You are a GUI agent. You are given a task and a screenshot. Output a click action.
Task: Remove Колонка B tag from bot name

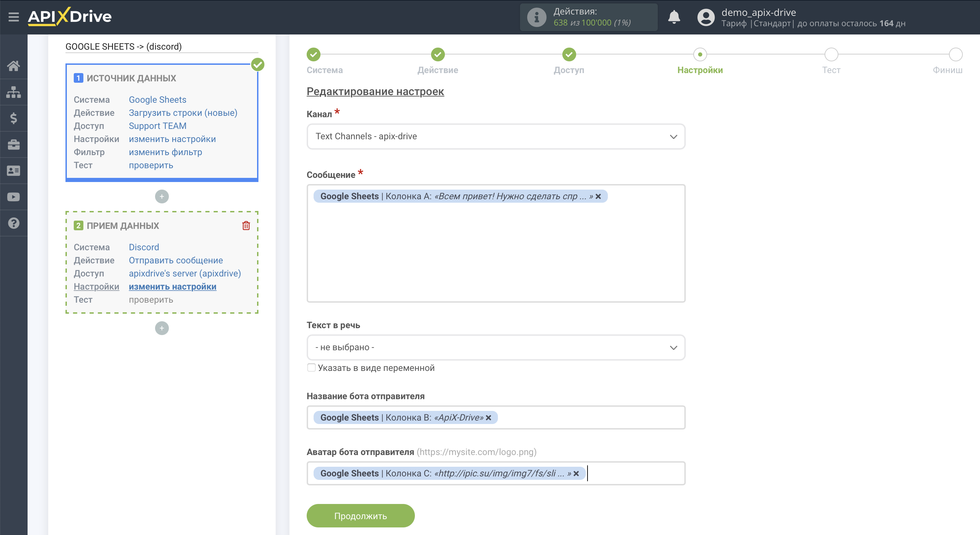point(489,418)
